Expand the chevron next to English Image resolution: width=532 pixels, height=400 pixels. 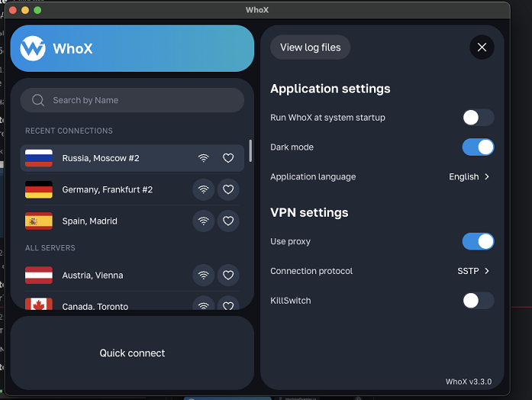pyautogui.click(x=487, y=177)
